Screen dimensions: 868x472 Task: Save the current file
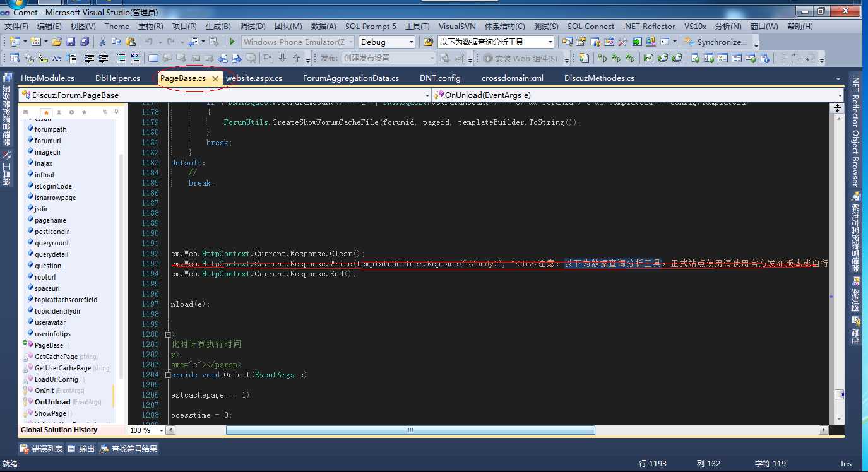coord(71,42)
